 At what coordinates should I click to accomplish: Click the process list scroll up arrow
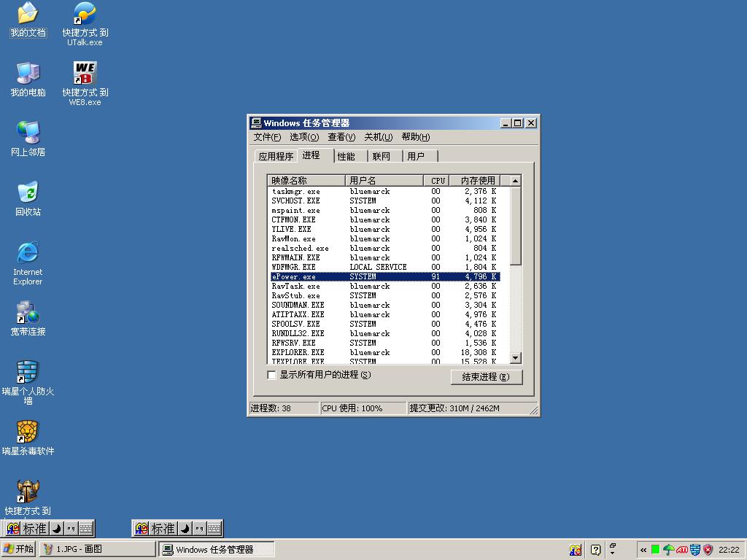tap(516, 181)
